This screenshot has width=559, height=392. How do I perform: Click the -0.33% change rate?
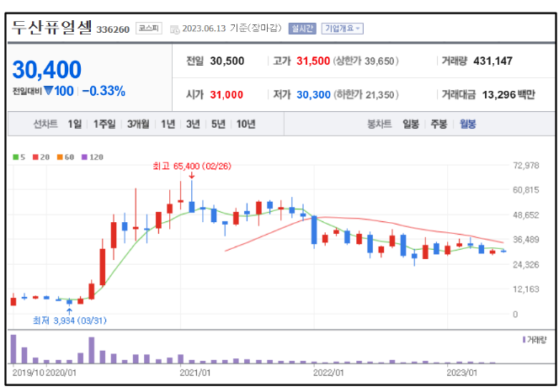click(104, 91)
